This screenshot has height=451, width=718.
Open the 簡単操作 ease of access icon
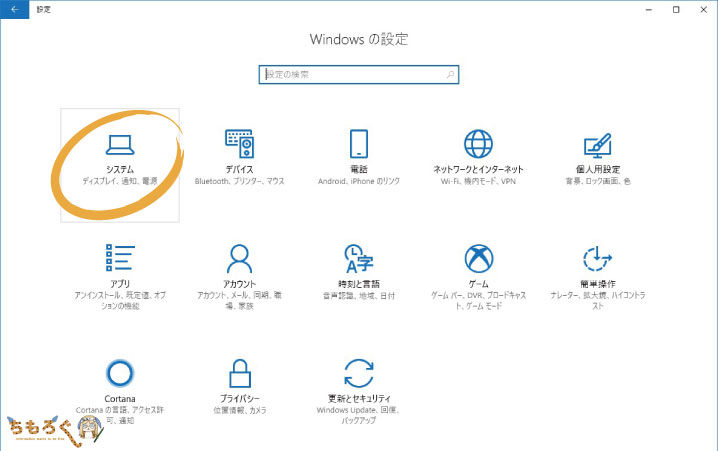click(598, 259)
